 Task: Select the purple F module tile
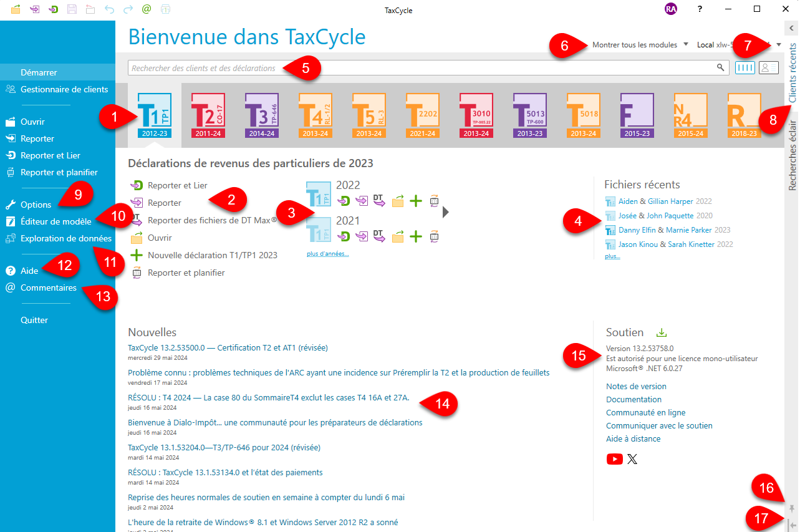(x=636, y=115)
